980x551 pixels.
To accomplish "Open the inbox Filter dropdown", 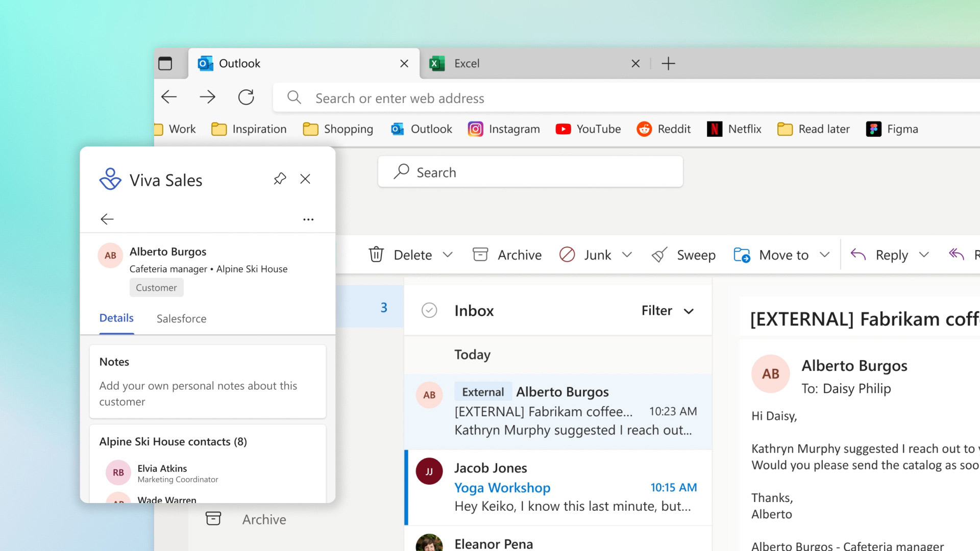I will (x=666, y=311).
